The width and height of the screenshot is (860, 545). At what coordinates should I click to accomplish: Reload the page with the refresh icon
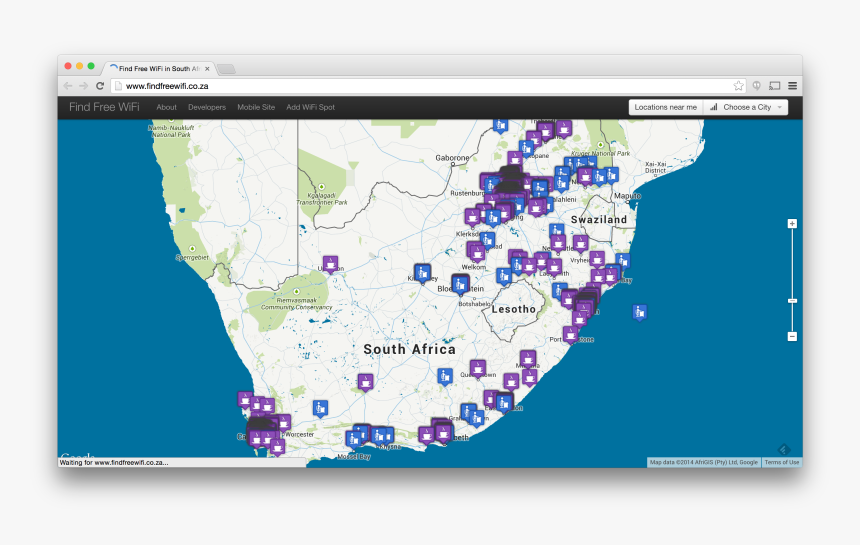100,86
